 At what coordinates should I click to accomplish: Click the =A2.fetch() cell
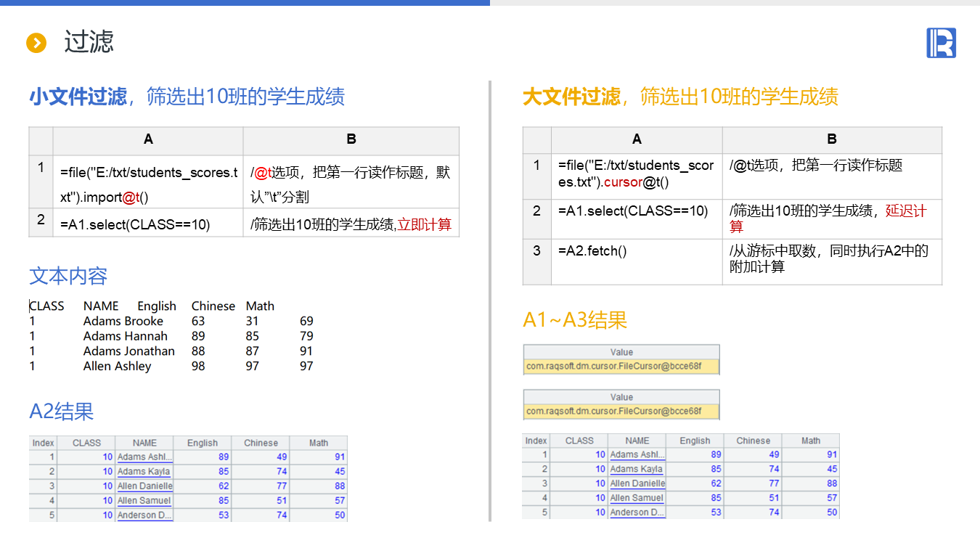(x=636, y=251)
